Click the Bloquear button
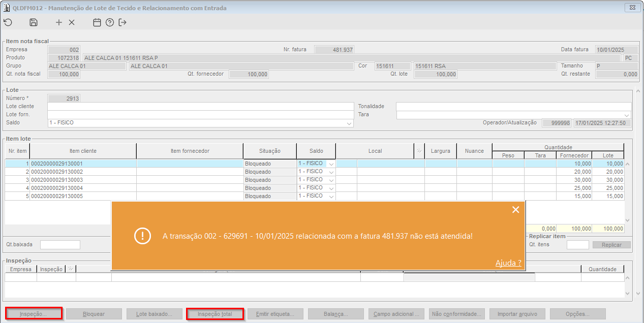The height and width of the screenshot is (323, 644). pos(94,314)
